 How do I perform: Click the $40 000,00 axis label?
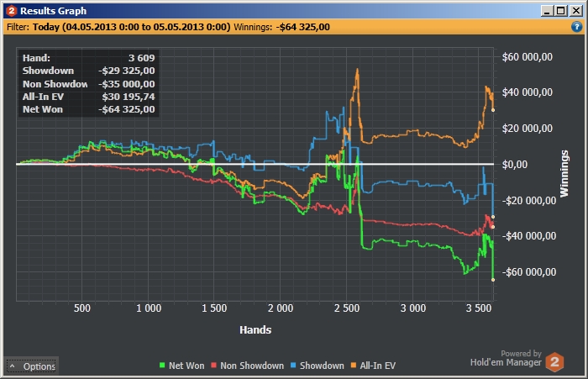tap(528, 92)
